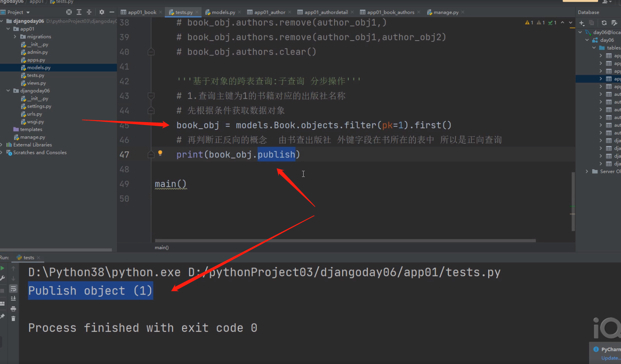Collapse the djangoday06 root folder
This screenshot has width=621, height=364.
(2, 21)
